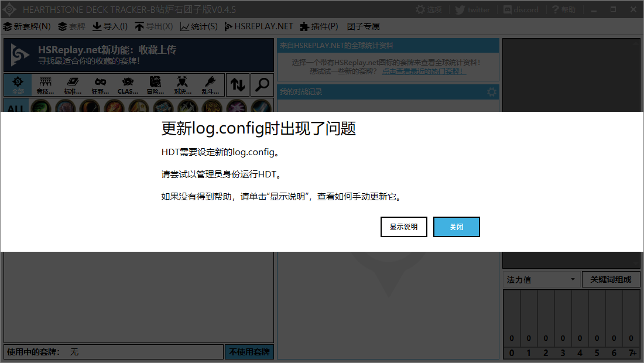Screen dimensions: 644x363
Task: Open the 新套牌(N) menu
Action: [x=27, y=27]
